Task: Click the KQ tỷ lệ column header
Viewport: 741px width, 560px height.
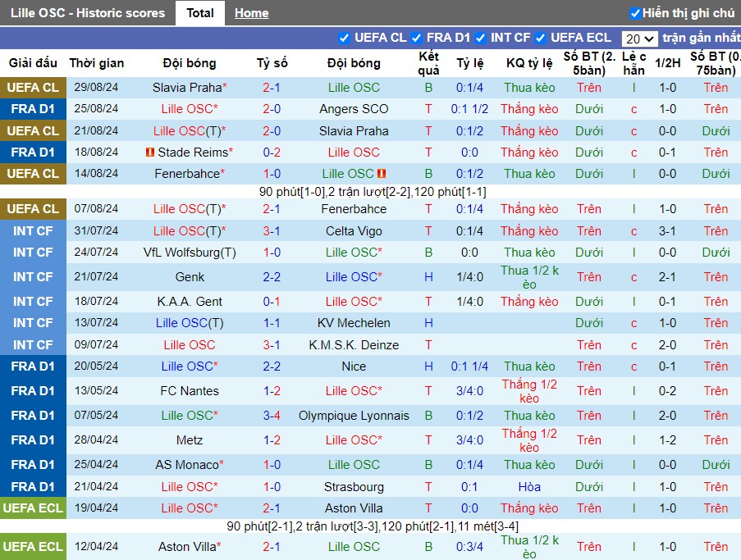Action: click(x=529, y=63)
